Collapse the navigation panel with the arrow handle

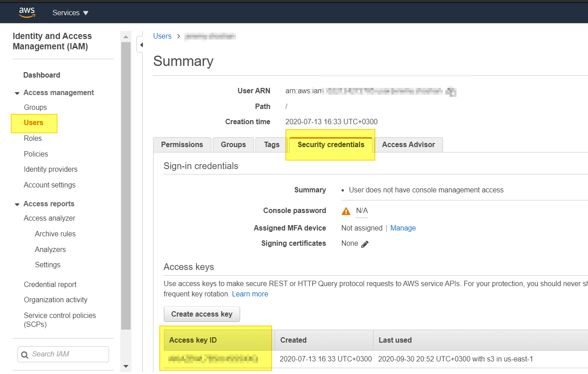[x=141, y=45]
